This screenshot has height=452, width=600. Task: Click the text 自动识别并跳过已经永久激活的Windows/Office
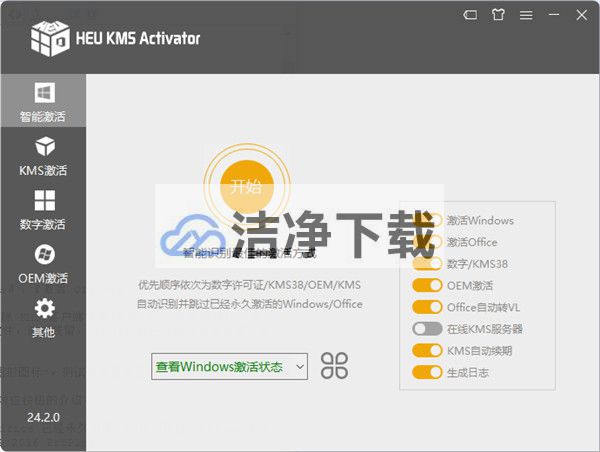click(x=249, y=304)
